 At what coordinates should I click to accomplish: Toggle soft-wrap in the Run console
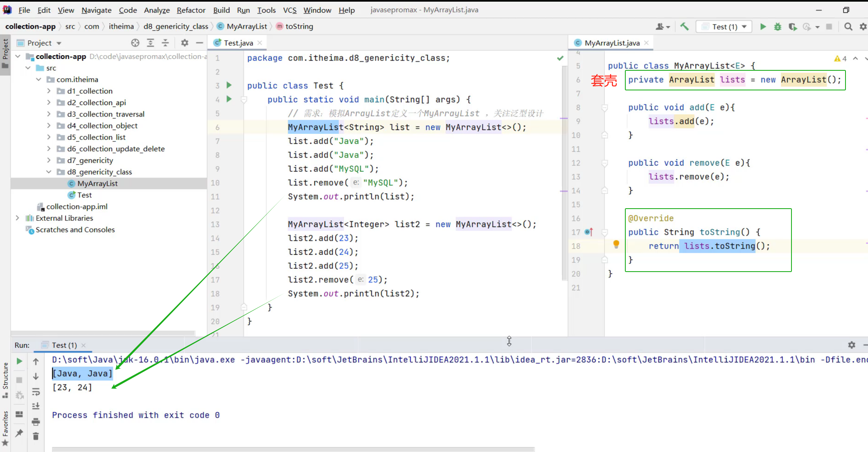pos(36,392)
